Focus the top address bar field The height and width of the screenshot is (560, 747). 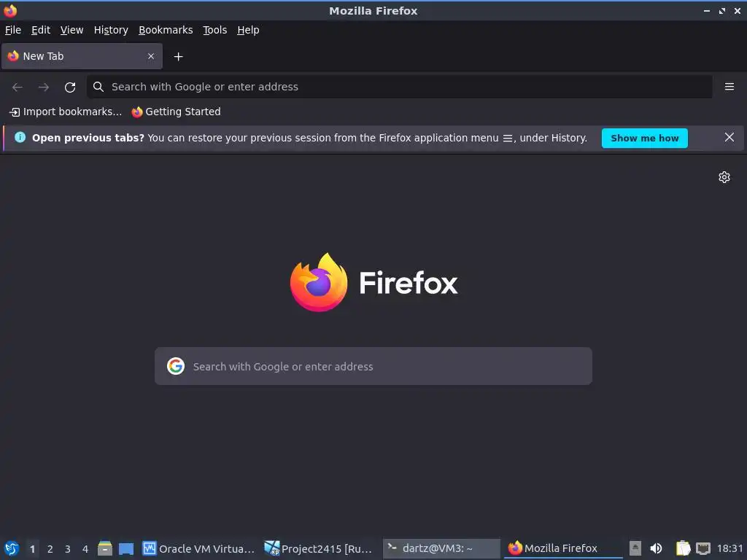399,87
